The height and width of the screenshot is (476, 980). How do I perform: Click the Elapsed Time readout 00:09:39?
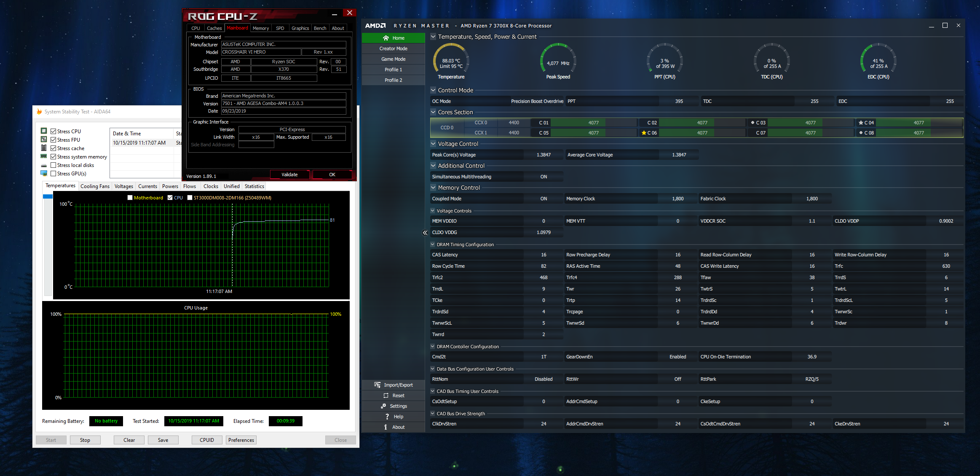(x=285, y=421)
